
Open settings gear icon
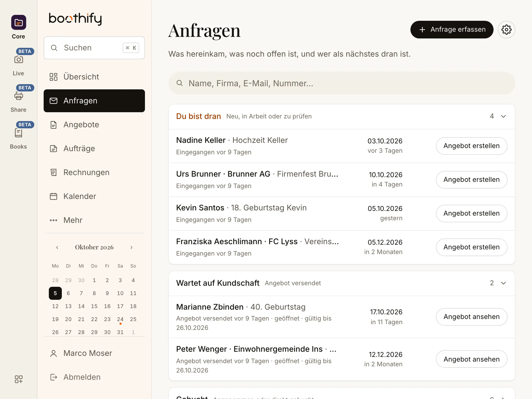tap(506, 30)
